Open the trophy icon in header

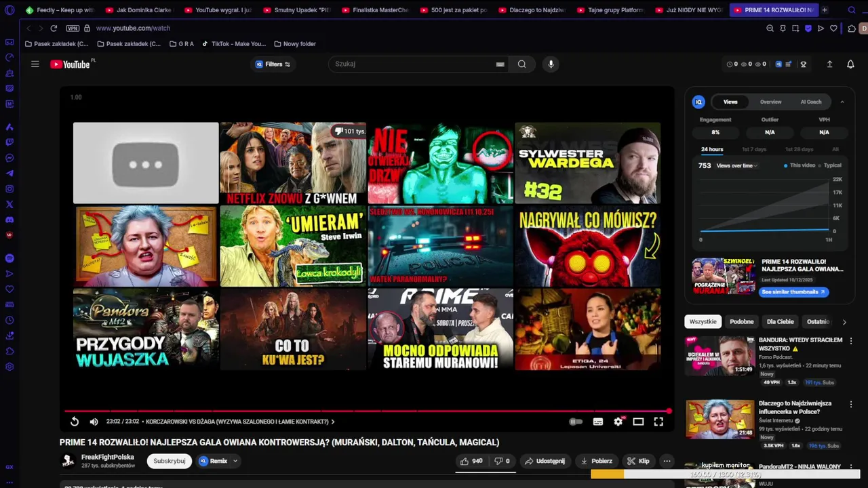point(804,64)
